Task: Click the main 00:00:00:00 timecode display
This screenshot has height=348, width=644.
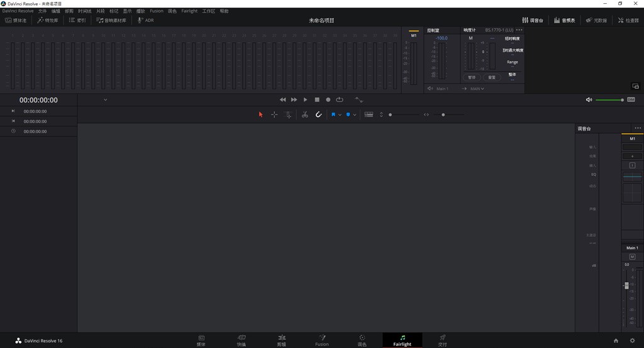Action: 38,100
